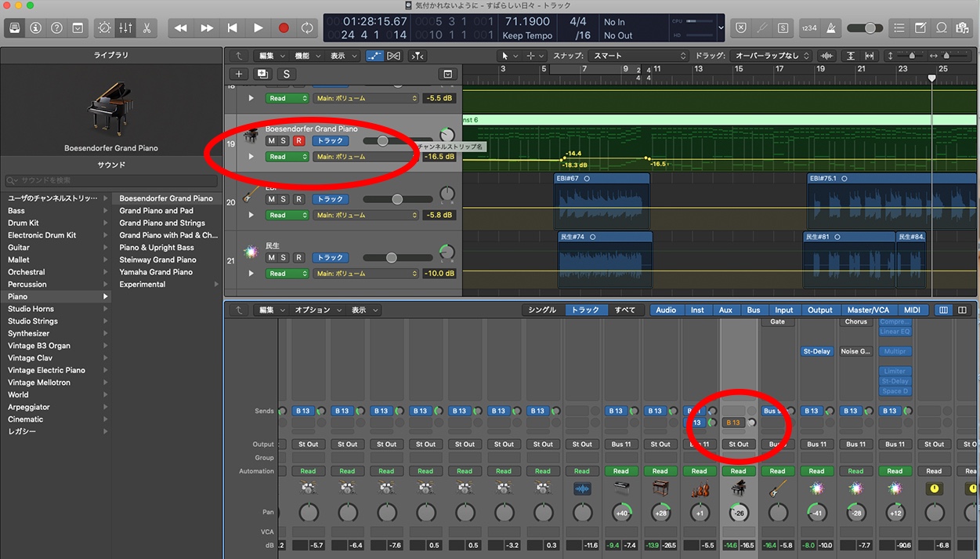The width and height of the screenshot is (980, 559).
Task: Open the Smart Controls button in the toolbar
Action: point(104,28)
